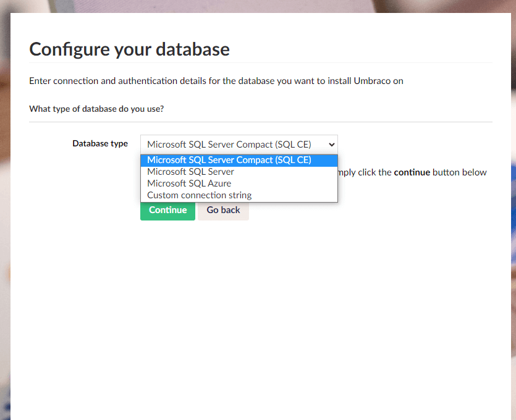Image resolution: width=516 pixels, height=420 pixels.
Task: Open the Database type dropdown
Action: (239, 145)
